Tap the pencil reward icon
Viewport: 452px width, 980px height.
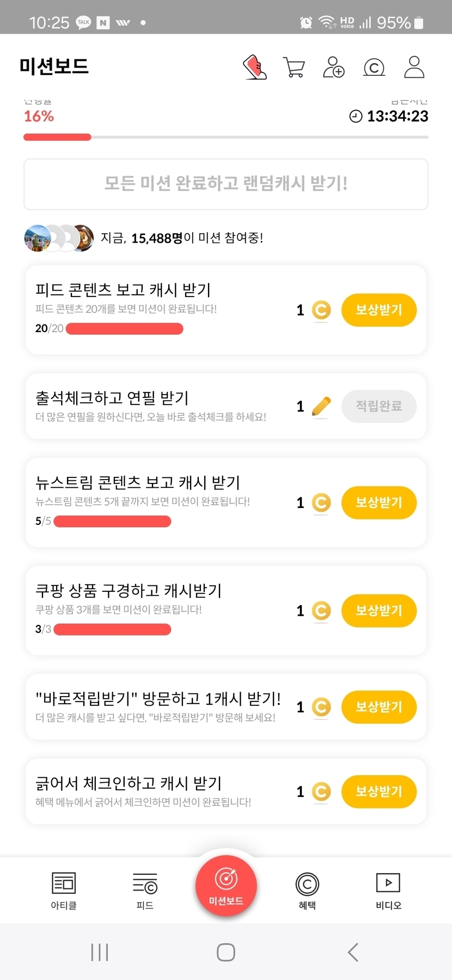tap(321, 407)
